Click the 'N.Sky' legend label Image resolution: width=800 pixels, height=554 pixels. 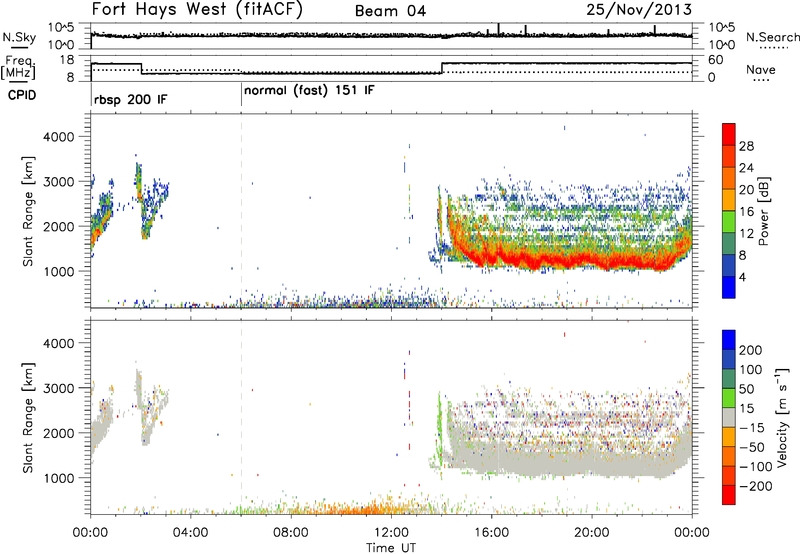click(19, 37)
